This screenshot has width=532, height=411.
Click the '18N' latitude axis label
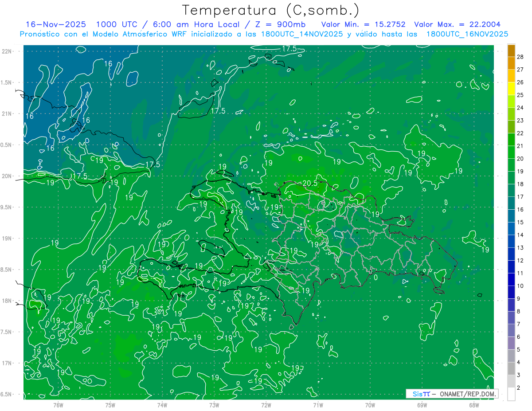(x=7, y=301)
